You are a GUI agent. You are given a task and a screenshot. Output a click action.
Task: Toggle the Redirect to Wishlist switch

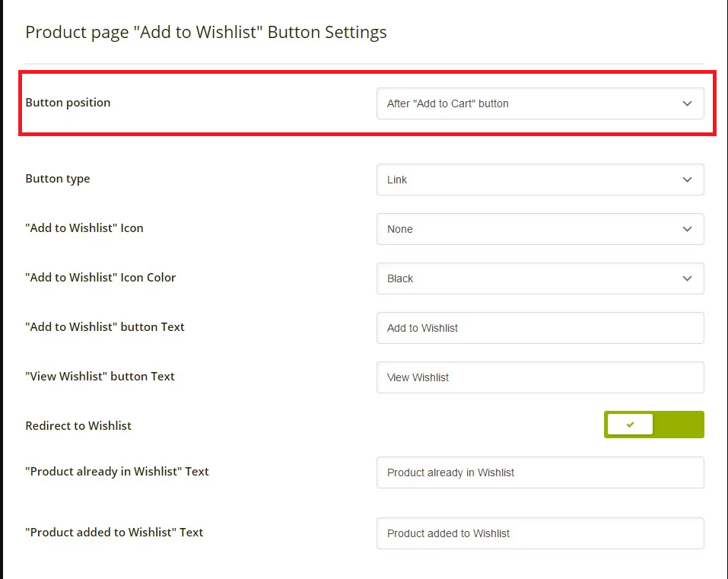click(653, 425)
